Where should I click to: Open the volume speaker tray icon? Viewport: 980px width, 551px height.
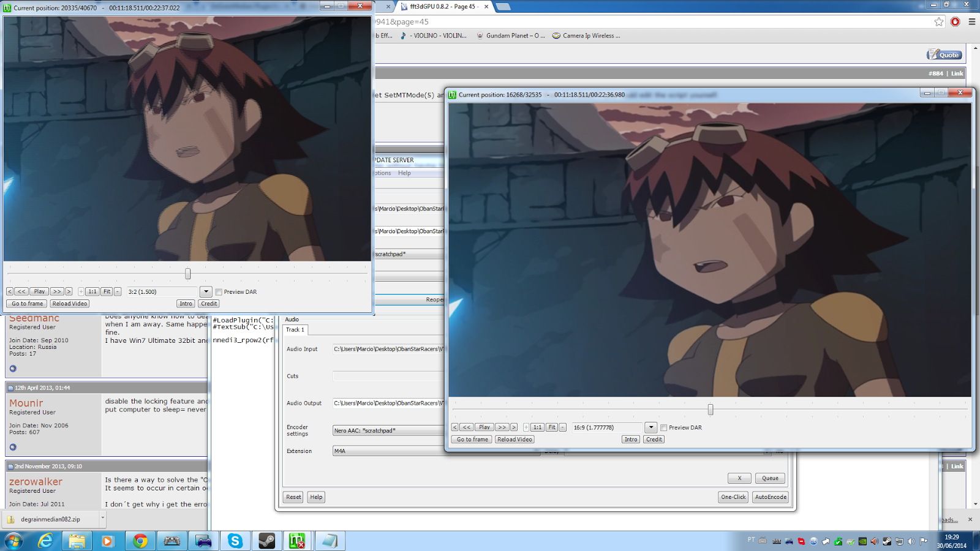[x=911, y=541]
